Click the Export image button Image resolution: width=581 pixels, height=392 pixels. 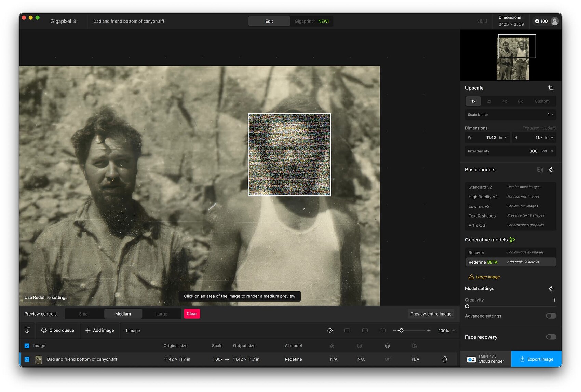[536, 359]
